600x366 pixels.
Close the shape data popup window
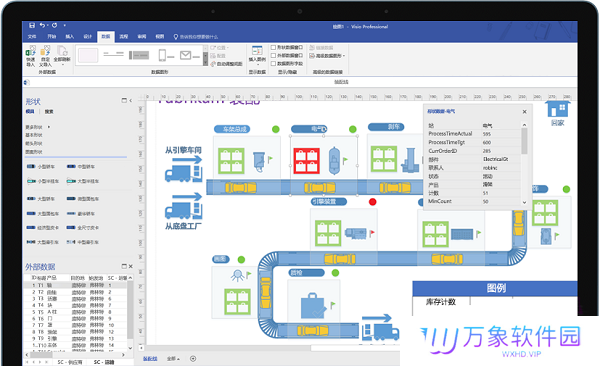point(525,112)
